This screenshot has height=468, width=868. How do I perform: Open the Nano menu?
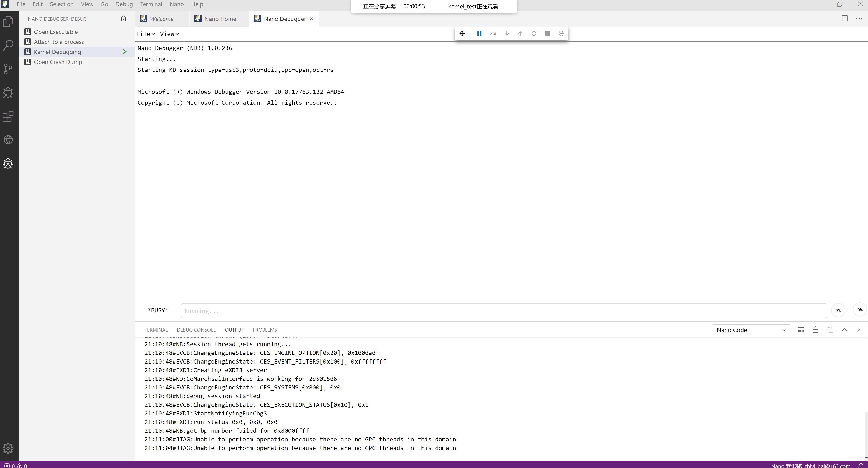(x=177, y=4)
